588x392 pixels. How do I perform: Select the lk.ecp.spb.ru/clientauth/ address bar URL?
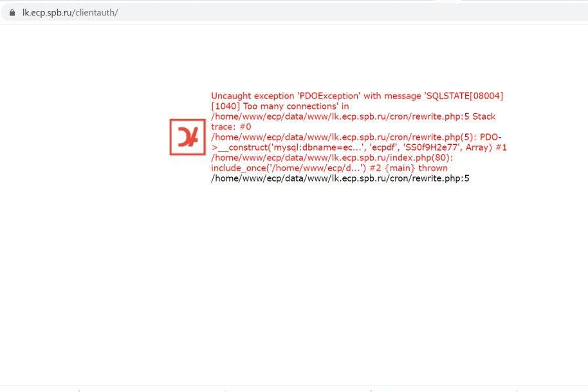(x=70, y=12)
